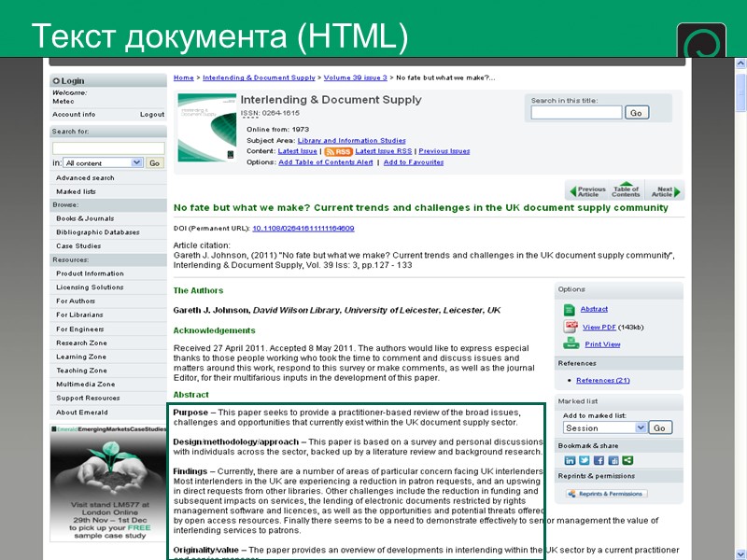This screenshot has width=747, height=560.
Task: Select the View PDF icon
Action: click(x=571, y=326)
